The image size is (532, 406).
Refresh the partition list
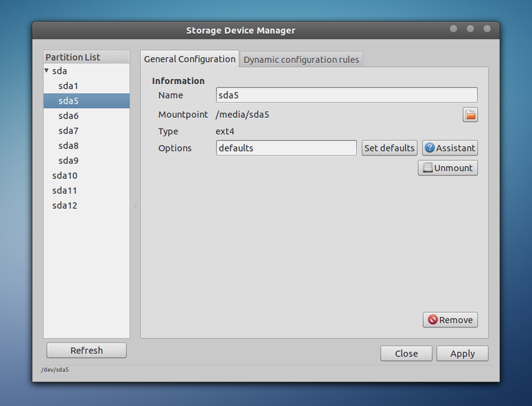coord(86,350)
